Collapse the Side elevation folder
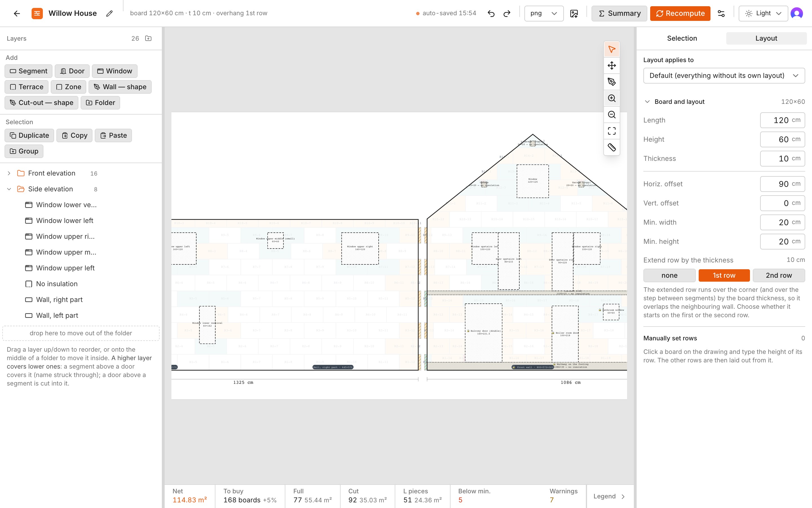 pos(9,189)
